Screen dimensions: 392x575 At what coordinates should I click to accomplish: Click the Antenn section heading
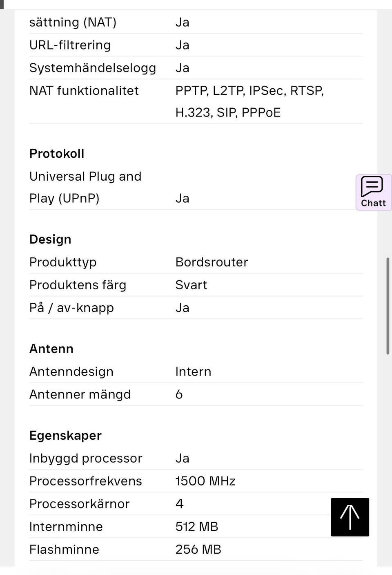(51, 349)
